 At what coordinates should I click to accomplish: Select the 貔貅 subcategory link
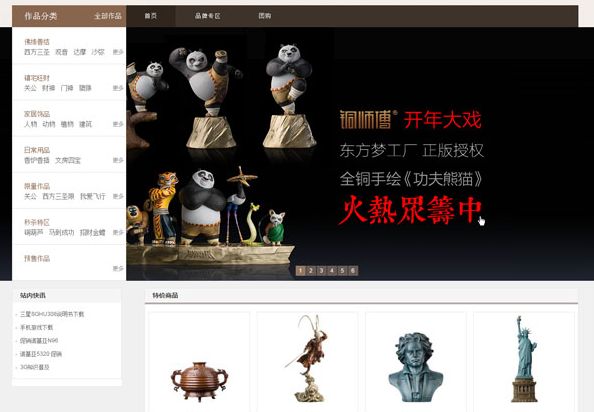coord(85,88)
